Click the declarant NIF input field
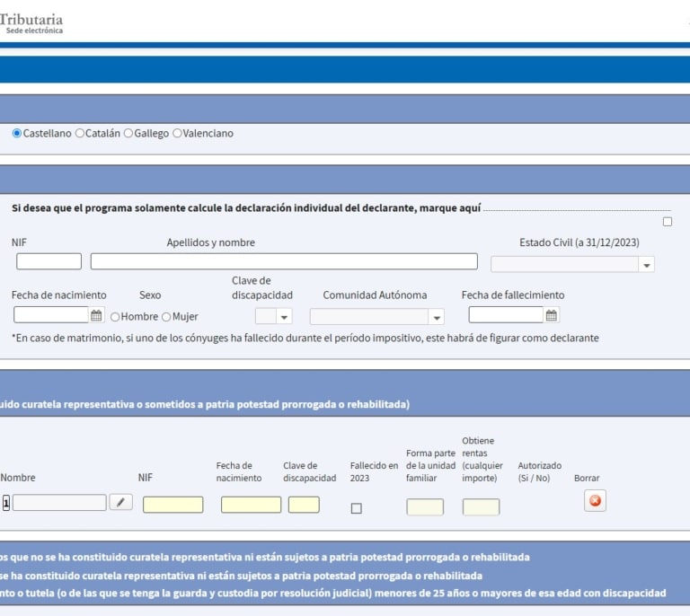Screen dimensions: 690x616 (49, 261)
